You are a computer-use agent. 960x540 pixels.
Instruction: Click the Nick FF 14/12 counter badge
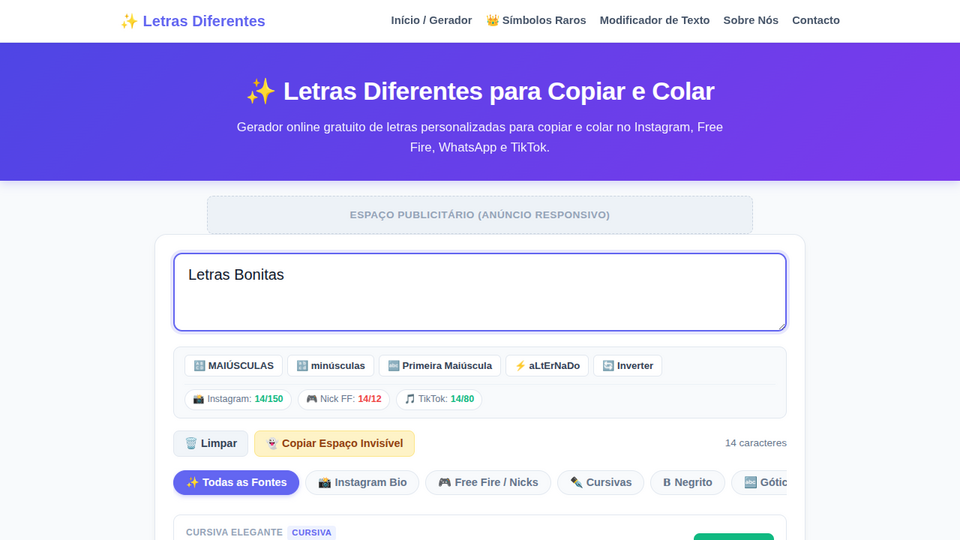tap(343, 399)
